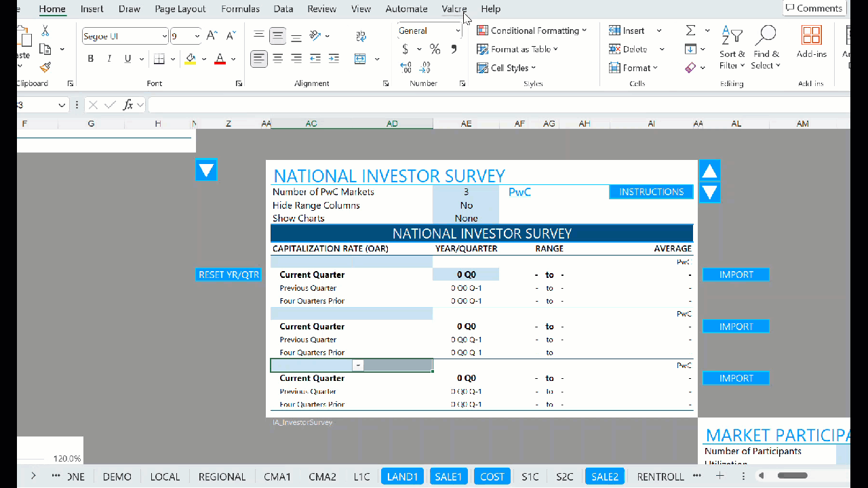This screenshot has width=868, height=488.
Task: Switch to the REGIONAL sheet tab
Action: pos(222,476)
